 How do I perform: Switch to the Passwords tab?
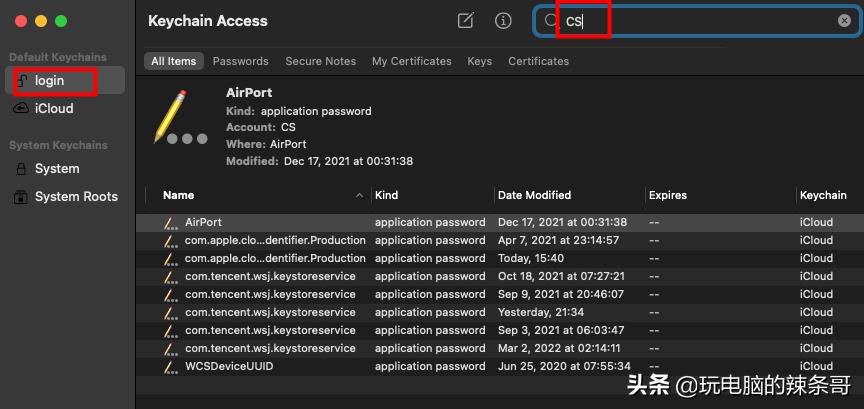(x=240, y=61)
